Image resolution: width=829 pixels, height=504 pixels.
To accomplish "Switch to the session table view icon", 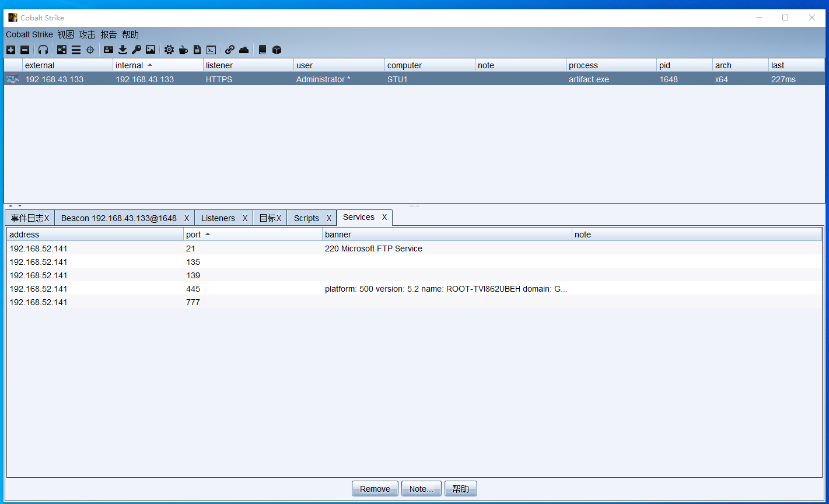I will pos(76,50).
